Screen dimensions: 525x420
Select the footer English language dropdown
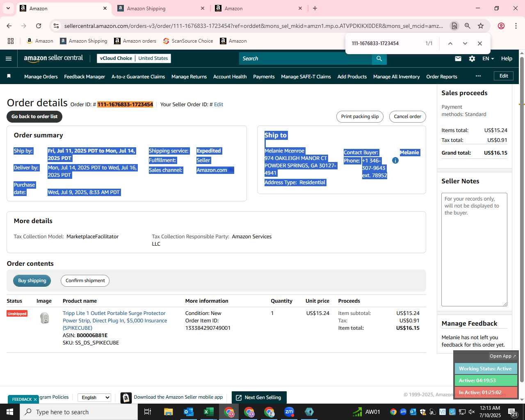(x=94, y=397)
